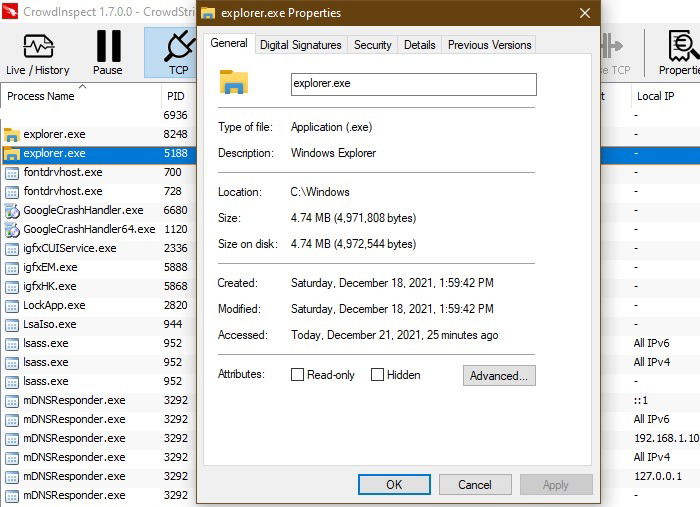Click igfxCUIService.exe process icon

[x=12, y=249]
